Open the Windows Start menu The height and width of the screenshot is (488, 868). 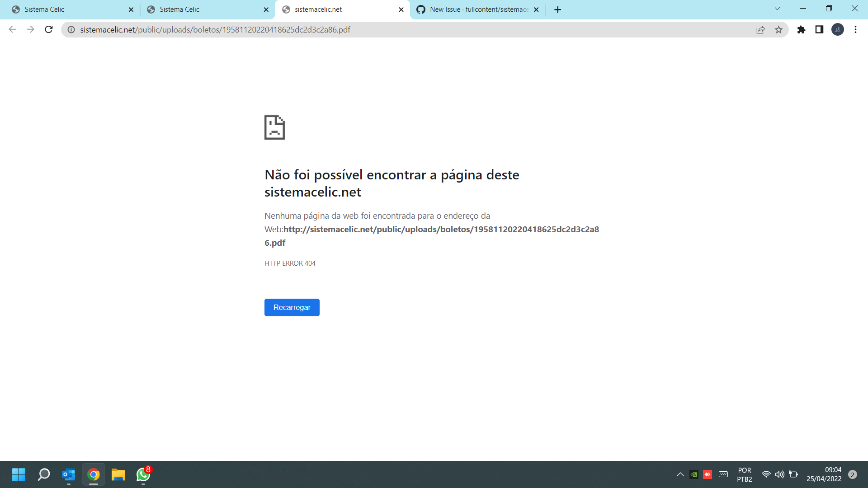[19, 474]
